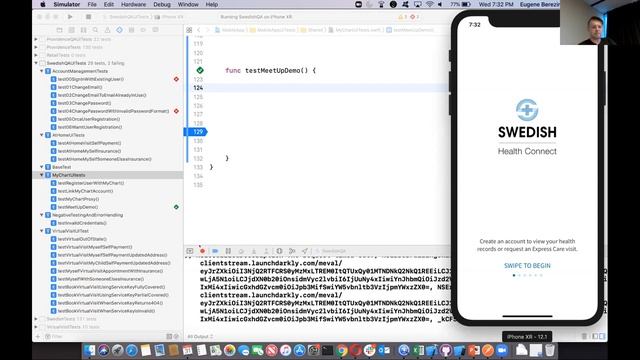Open debug view hierarchy icon
Image resolution: width=640 pixels, height=360 pixels.
(x=279, y=251)
